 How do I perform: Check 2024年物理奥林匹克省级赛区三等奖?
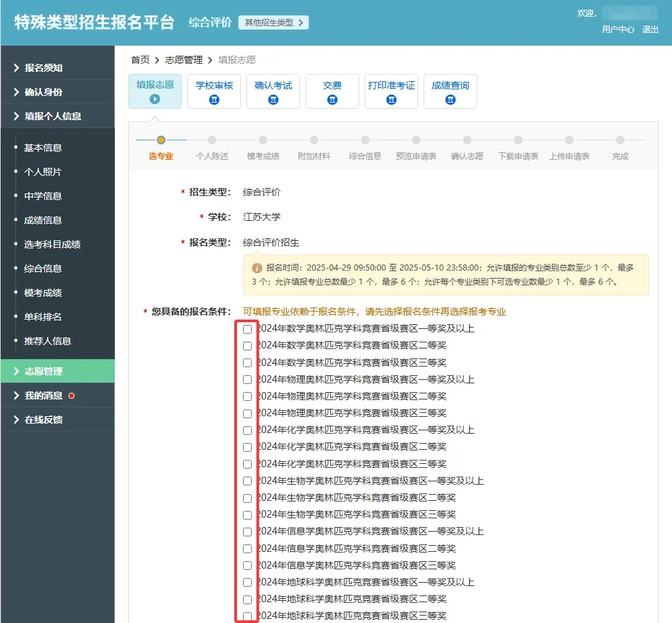coord(247,414)
